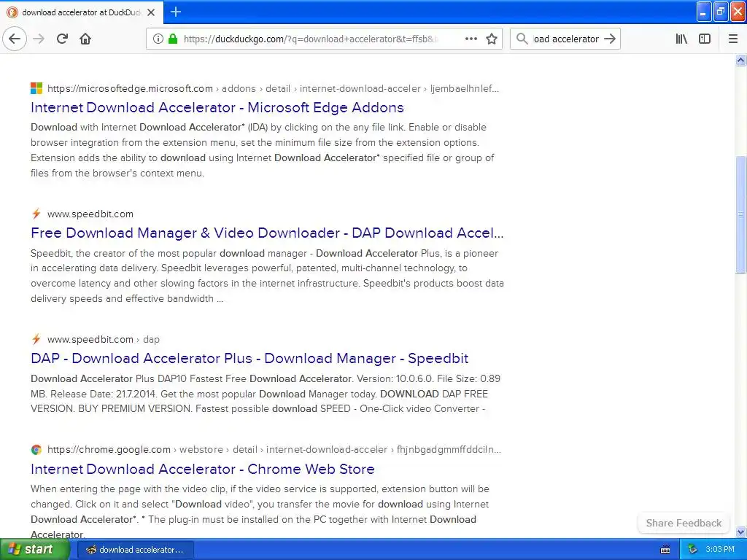Open page actions three-dots menu

click(x=471, y=39)
